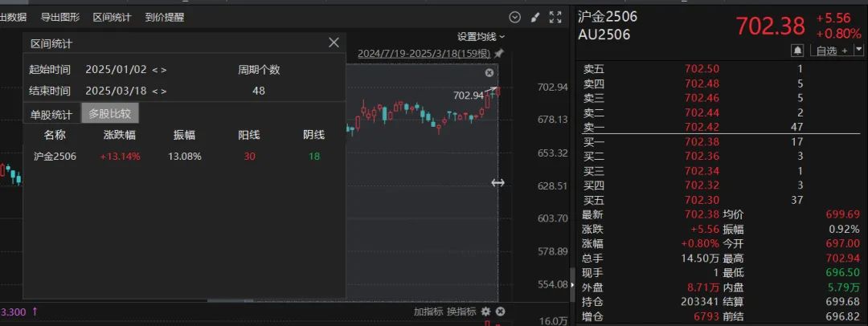Click the 外盘 value 8.71万
This screenshot has width=868, height=326.
[703, 287]
